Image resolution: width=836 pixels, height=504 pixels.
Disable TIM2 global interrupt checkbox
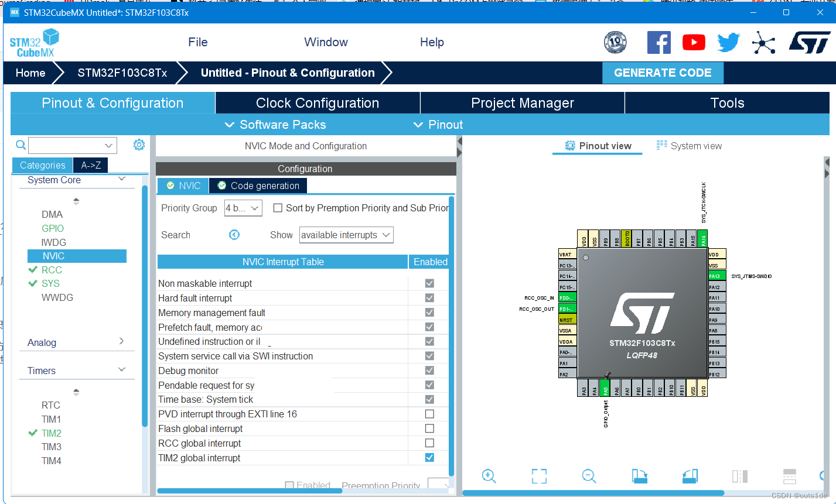click(429, 457)
